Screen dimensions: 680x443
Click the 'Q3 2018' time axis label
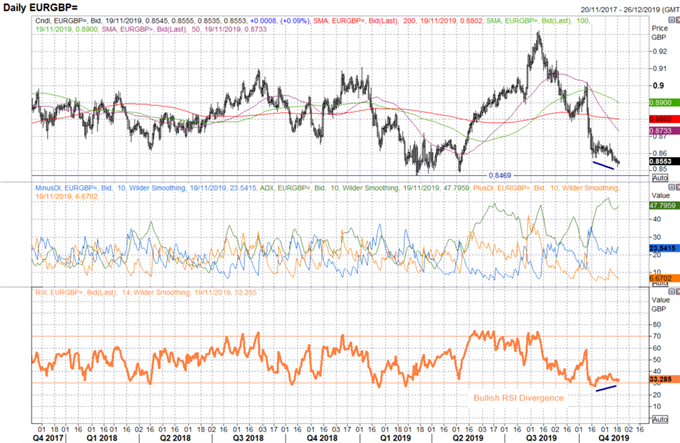pyautogui.click(x=248, y=438)
